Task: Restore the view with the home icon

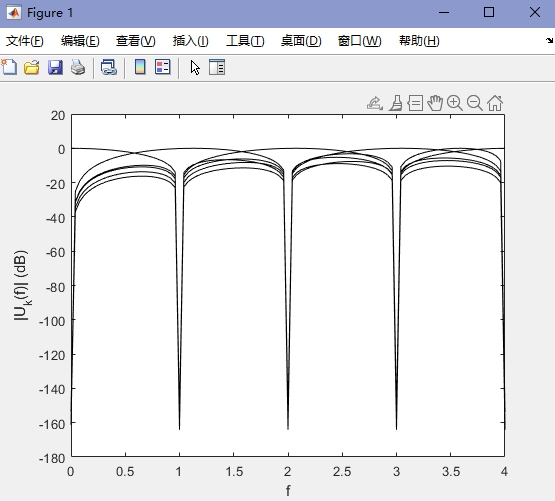Action: point(495,103)
